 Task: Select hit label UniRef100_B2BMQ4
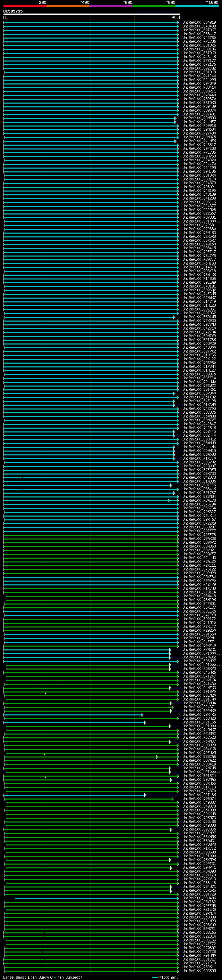[x=199, y=496]
